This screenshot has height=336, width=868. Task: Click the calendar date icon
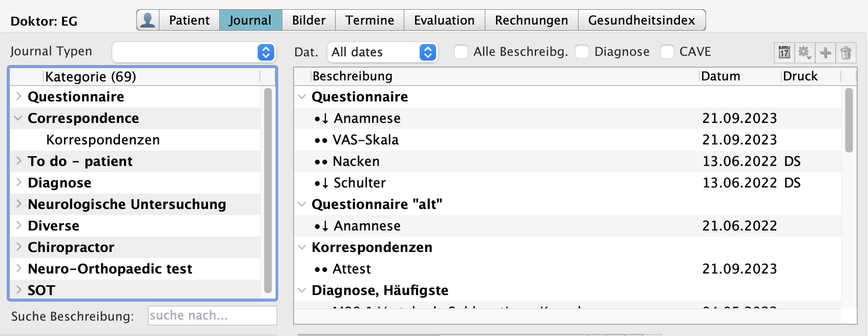tap(784, 52)
